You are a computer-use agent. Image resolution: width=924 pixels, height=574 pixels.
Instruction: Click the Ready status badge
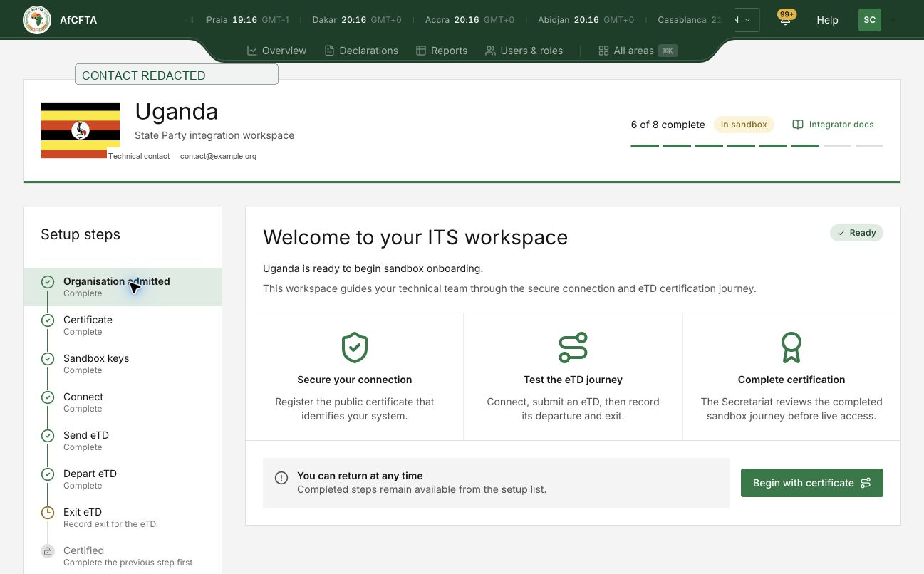pyautogui.click(x=856, y=233)
